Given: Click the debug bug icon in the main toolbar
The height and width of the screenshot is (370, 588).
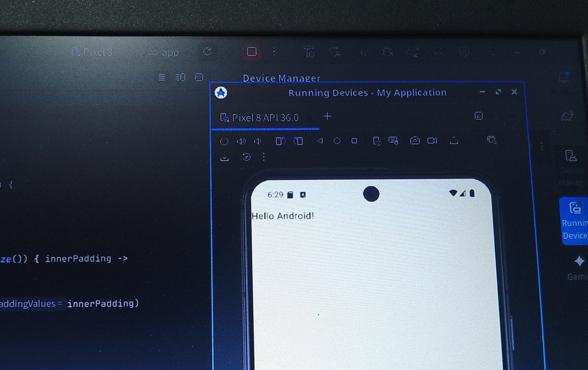Looking at the screenshot, I should pos(387,51).
